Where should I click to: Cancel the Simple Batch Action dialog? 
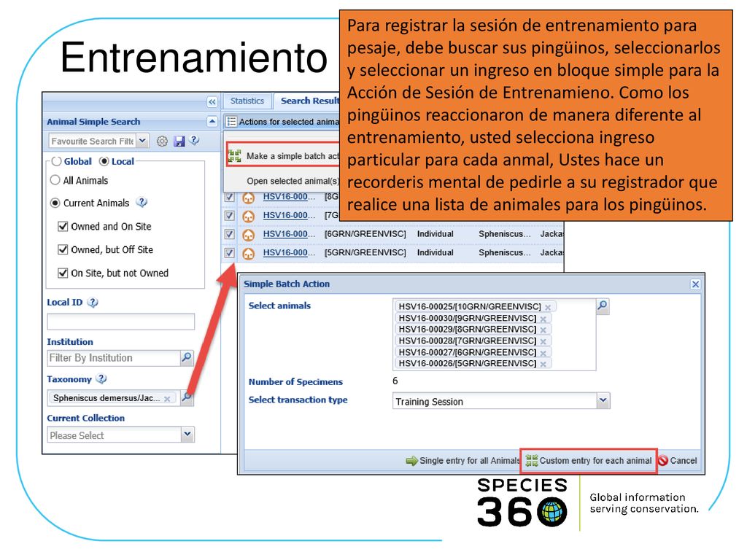pos(677,461)
